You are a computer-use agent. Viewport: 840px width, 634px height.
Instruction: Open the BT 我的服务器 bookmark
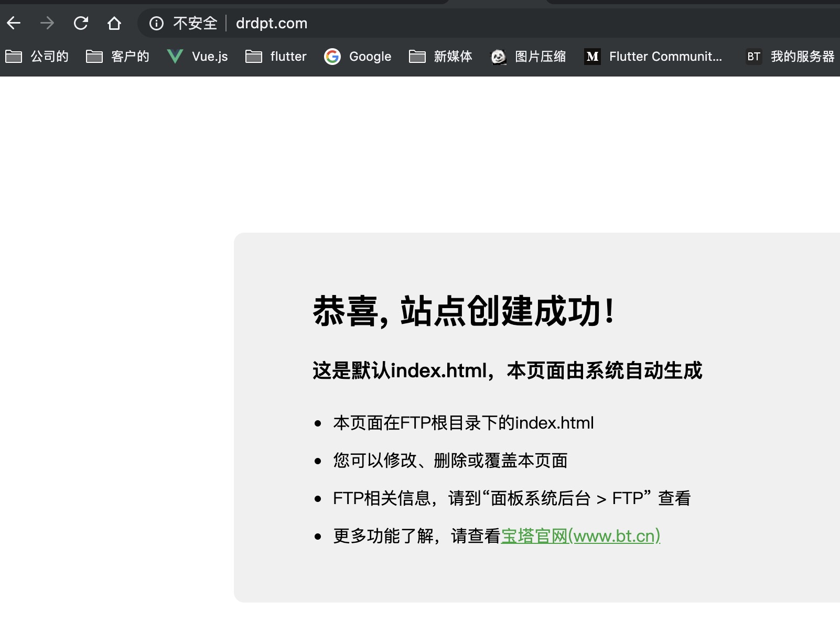click(790, 56)
